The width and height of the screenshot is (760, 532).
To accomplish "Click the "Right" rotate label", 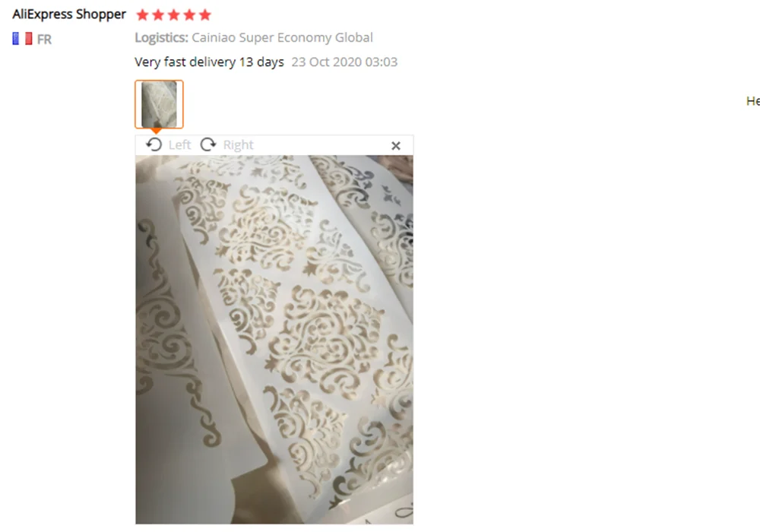I will click(238, 145).
